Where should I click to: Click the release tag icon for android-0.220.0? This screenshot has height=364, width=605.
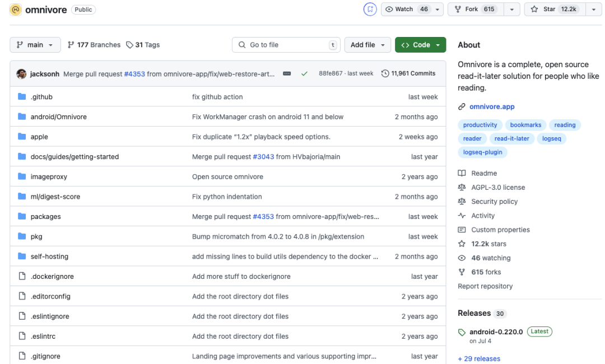(462, 333)
